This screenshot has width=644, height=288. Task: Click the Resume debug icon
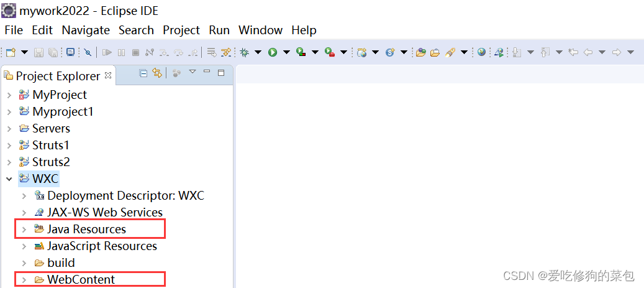tap(107, 52)
